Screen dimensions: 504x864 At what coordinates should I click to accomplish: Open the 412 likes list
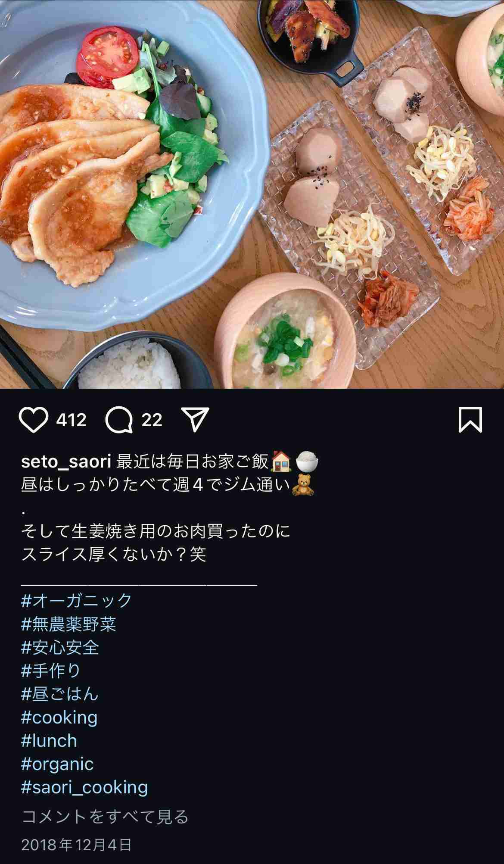[72, 420]
